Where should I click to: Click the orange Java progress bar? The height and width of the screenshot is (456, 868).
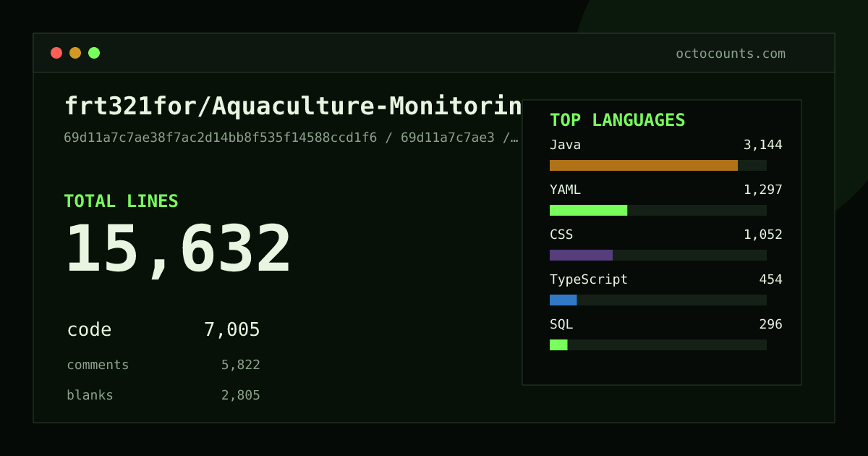click(x=644, y=165)
